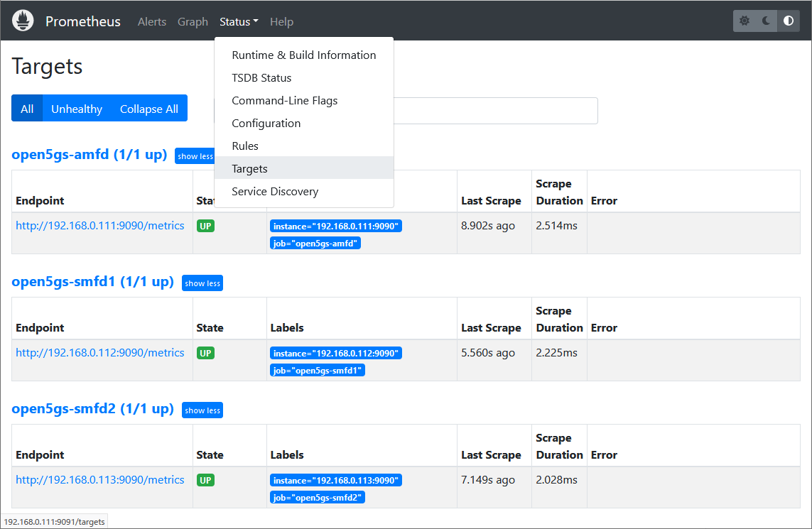This screenshot has height=529, width=812.
Task: Collapse open5gs-smfd2 with show less
Action: click(202, 410)
